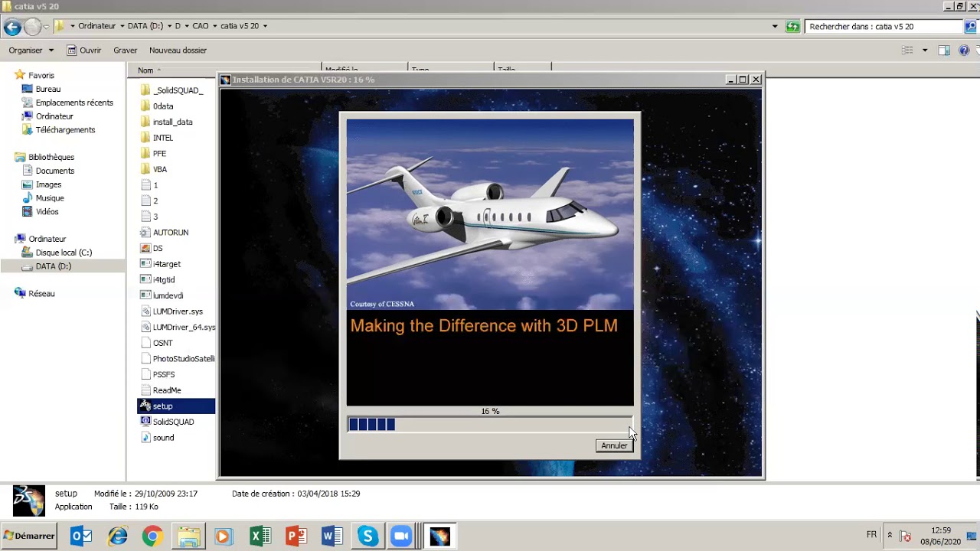The height and width of the screenshot is (551, 980).
Task: Launch Excel from the taskbar
Action: [260, 536]
